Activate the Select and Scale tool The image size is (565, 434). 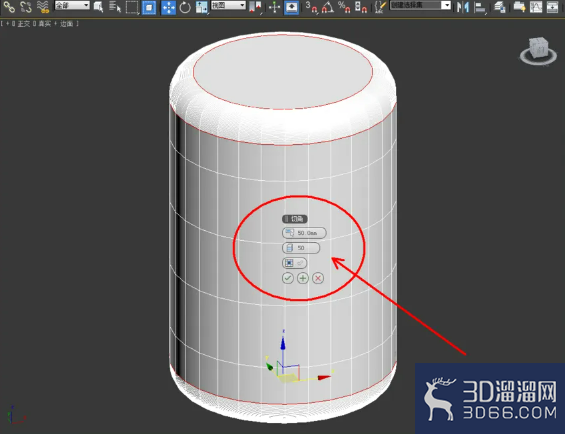pyautogui.click(x=202, y=7)
